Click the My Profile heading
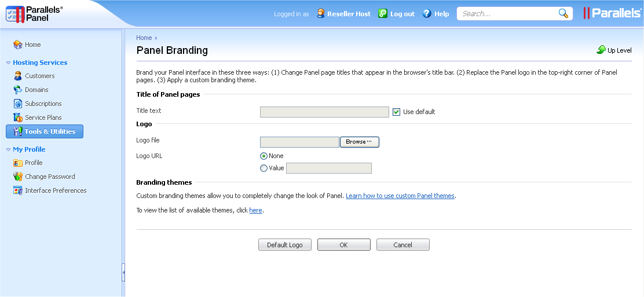 pos(29,149)
